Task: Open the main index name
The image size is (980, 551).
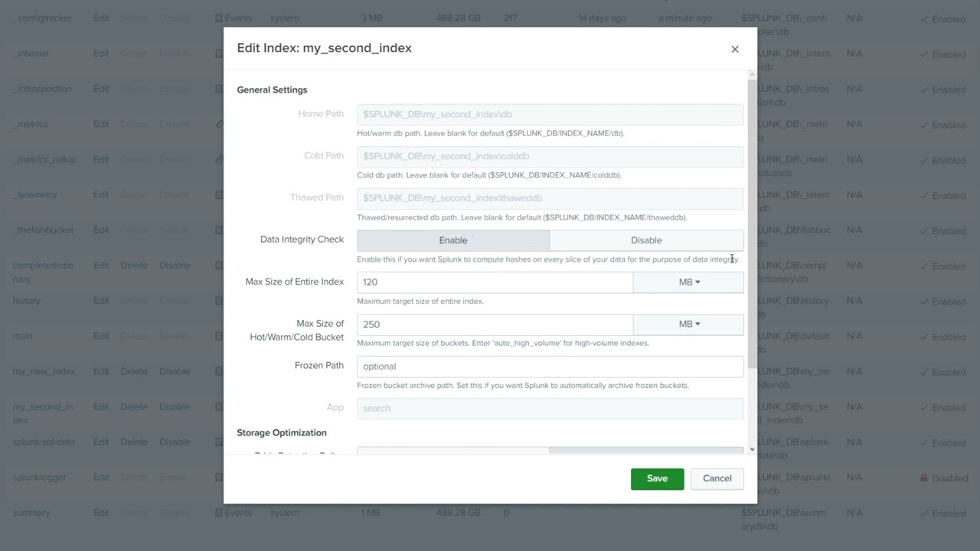Action: tap(22, 336)
